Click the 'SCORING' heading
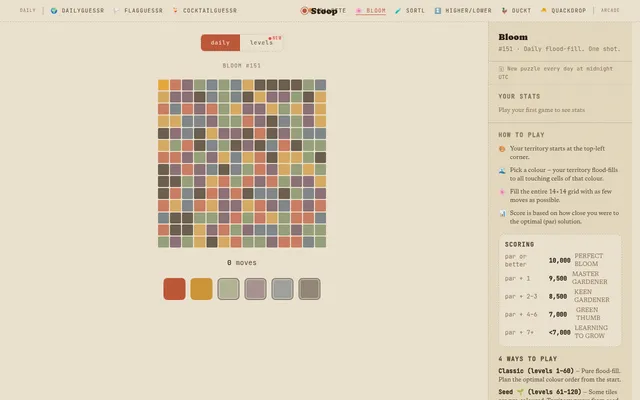 tap(519, 244)
